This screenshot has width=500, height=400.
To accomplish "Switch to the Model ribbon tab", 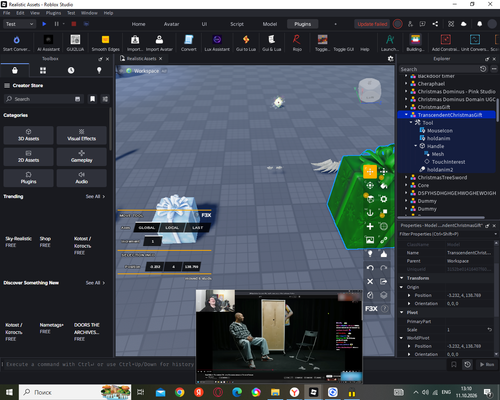I will click(x=270, y=24).
